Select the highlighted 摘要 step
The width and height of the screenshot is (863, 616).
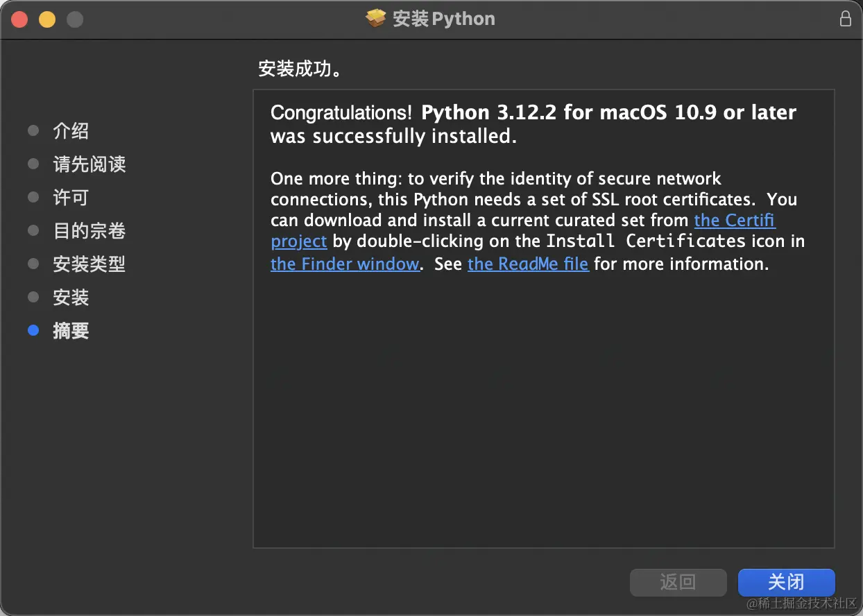[x=71, y=331]
